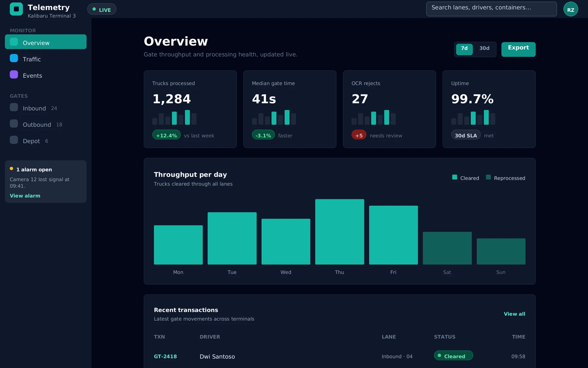Select Outbound gates with 18 lanes
The width and height of the screenshot is (588, 368).
(x=46, y=124)
